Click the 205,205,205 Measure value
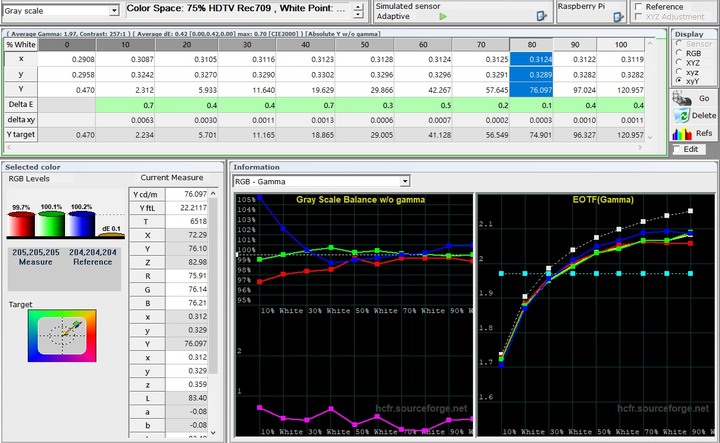Viewport: 720px width, 443px height. (36, 252)
